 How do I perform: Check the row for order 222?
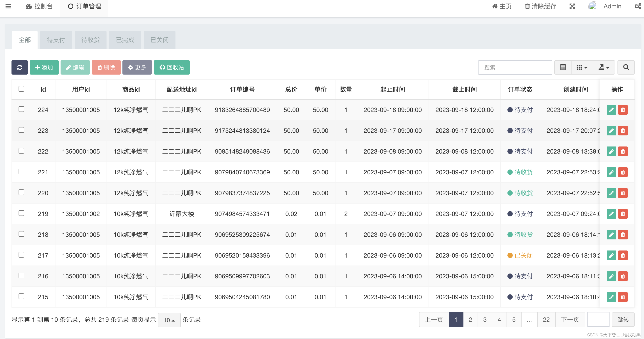(21, 150)
